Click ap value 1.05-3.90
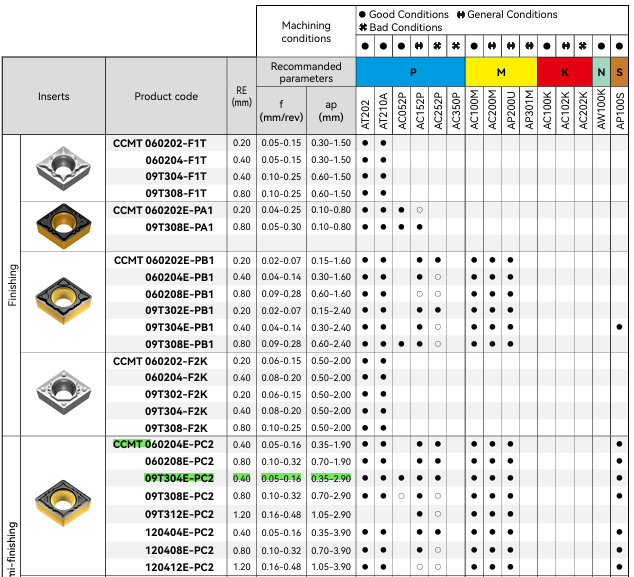 [x=331, y=567]
